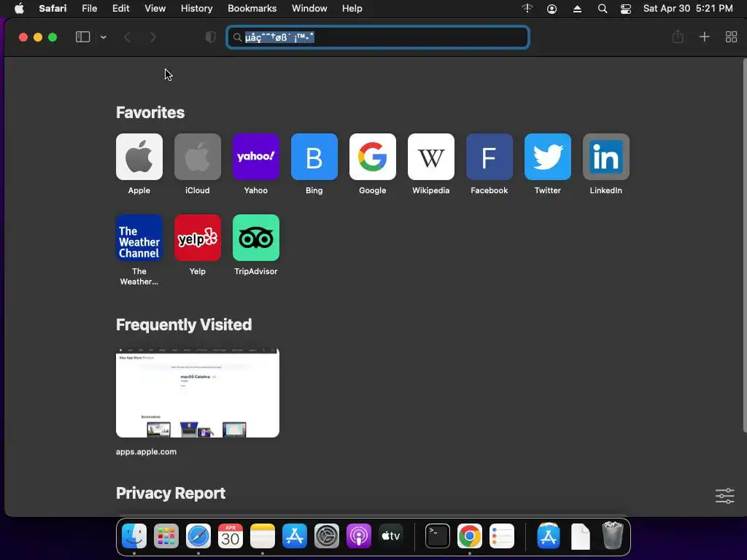Click the Share toolbar button
This screenshot has width=747, height=560.
coord(678,36)
